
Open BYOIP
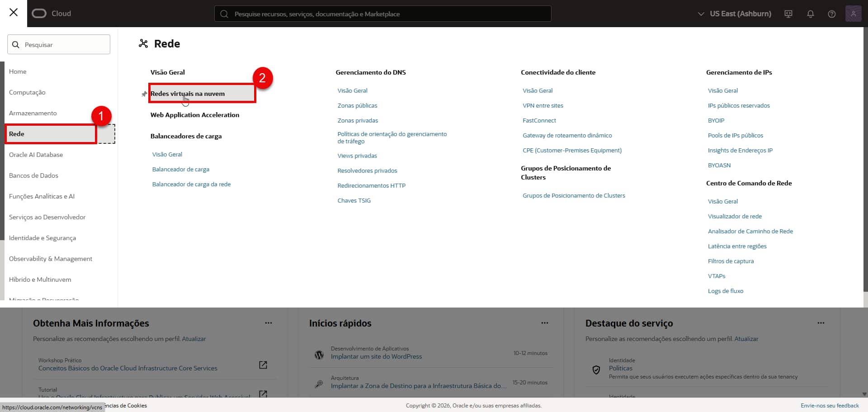pyautogui.click(x=716, y=120)
